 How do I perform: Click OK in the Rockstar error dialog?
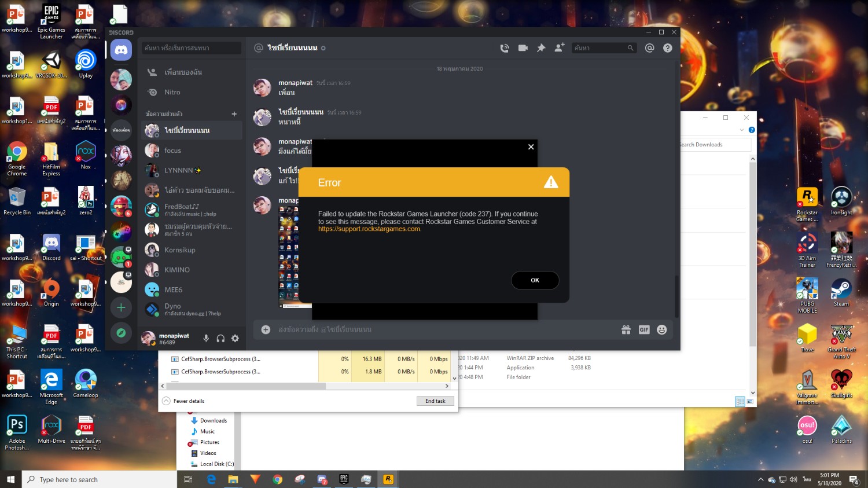pos(535,280)
